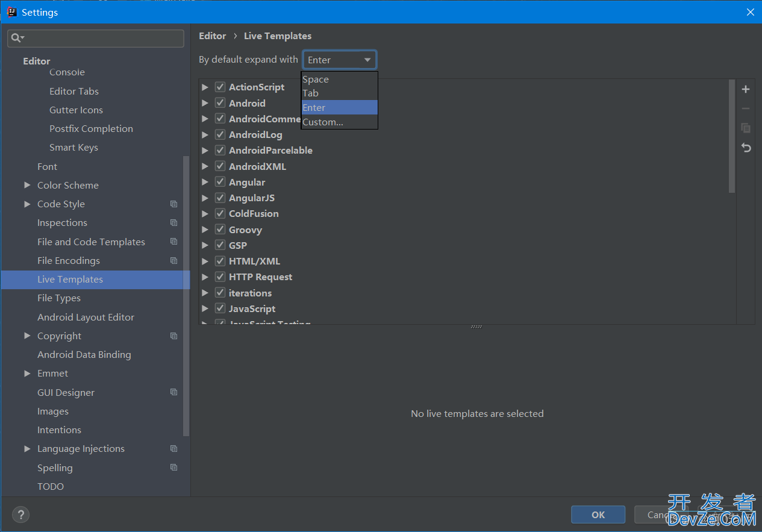This screenshot has width=762, height=532.
Task: Click project-level icon next to Code Style
Action: [x=173, y=204]
